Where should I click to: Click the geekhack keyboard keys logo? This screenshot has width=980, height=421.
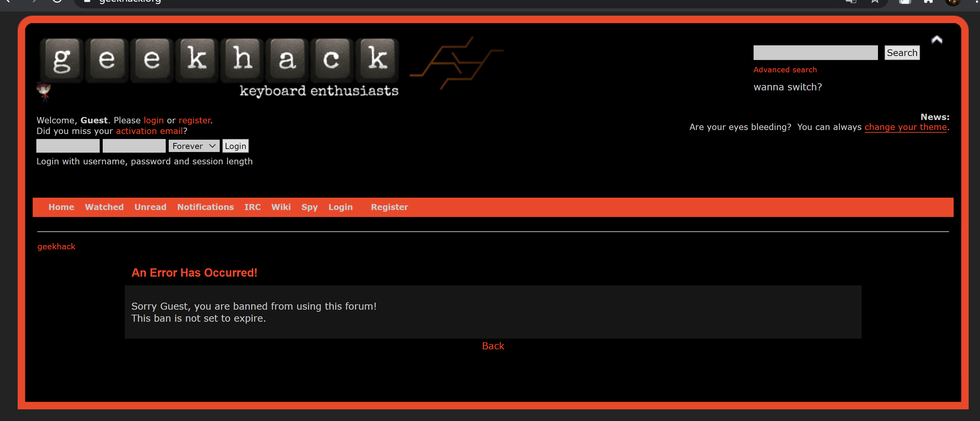220,60
